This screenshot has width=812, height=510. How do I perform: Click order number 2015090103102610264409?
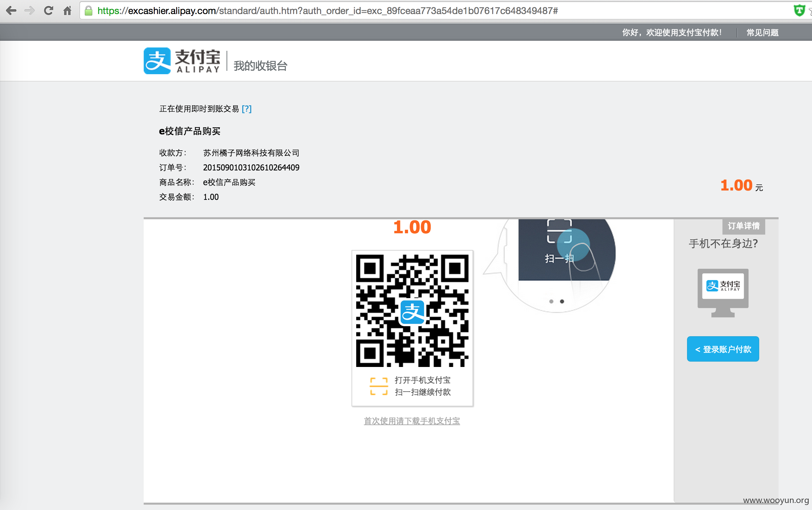pyautogui.click(x=251, y=168)
